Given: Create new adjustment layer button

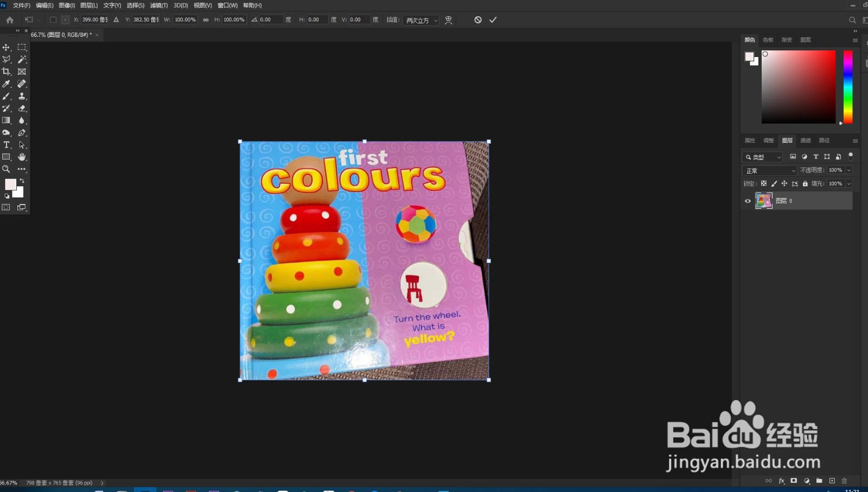Looking at the screenshot, I should coord(807,481).
